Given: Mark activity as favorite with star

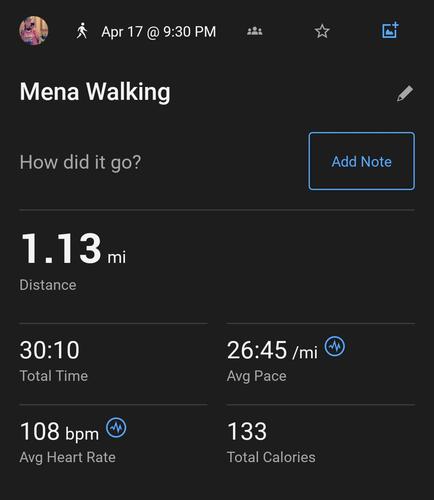Looking at the screenshot, I should (322, 31).
